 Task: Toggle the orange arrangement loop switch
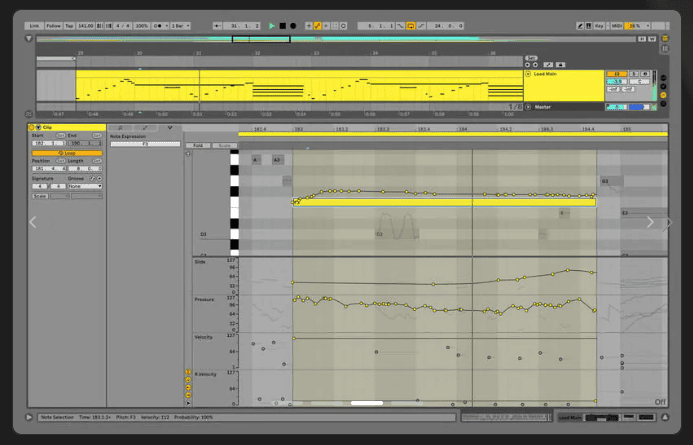click(410, 26)
